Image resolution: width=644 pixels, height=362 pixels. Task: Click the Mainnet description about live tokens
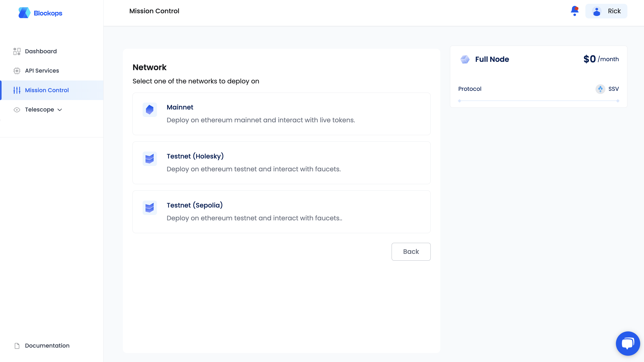point(261,120)
